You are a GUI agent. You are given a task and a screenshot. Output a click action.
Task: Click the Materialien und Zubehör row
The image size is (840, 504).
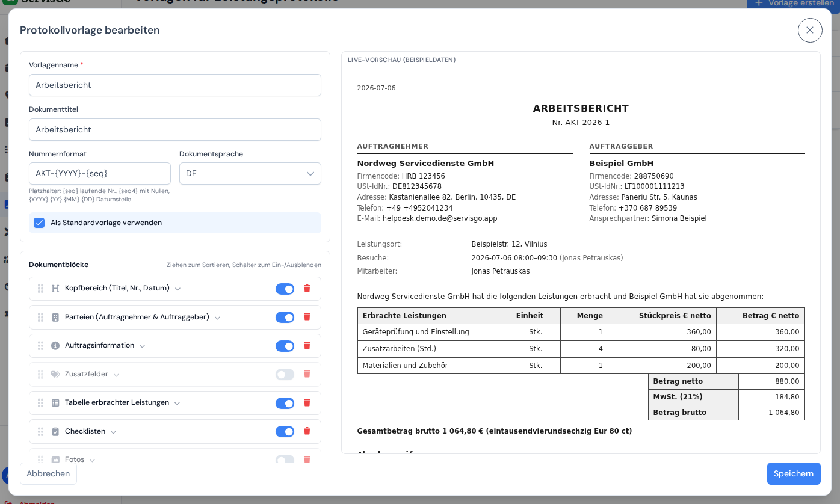click(x=581, y=366)
